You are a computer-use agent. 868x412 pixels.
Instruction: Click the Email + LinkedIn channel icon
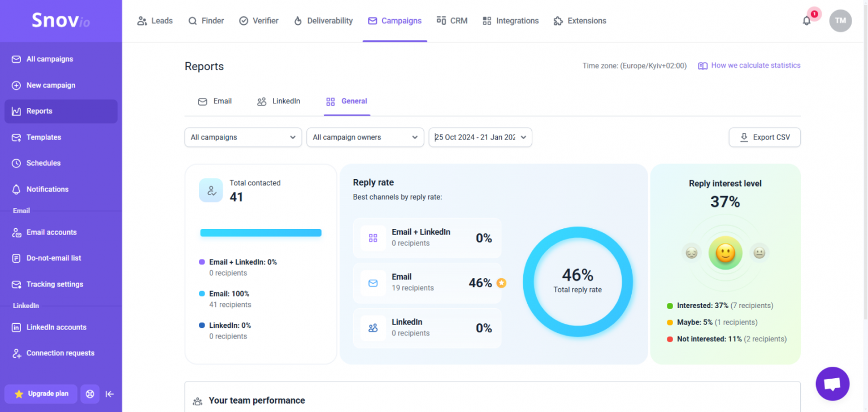[x=373, y=238]
